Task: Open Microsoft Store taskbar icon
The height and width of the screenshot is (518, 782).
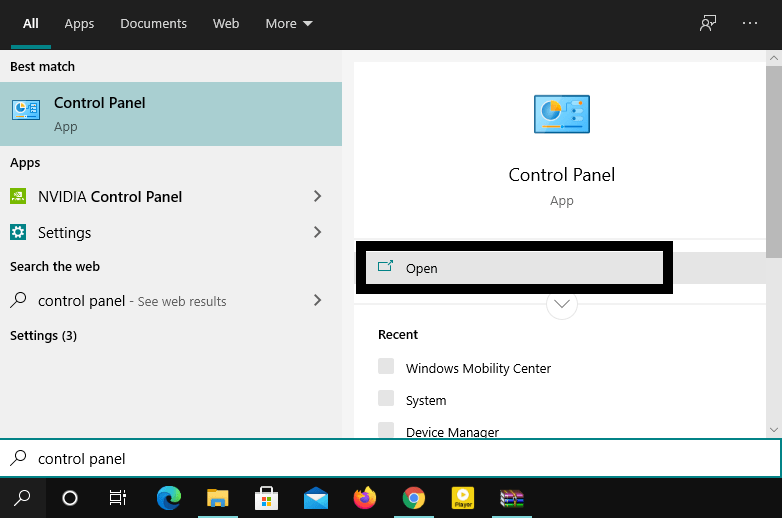Action: tap(266, 497)
